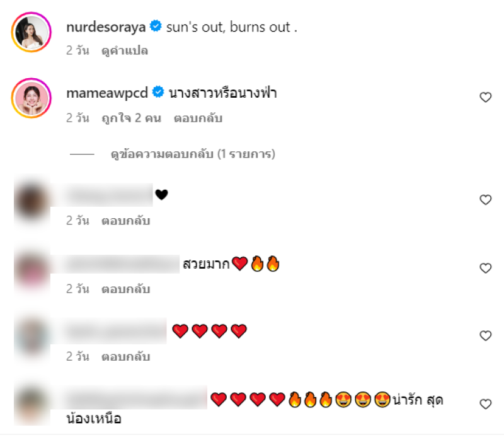
Task: Click the verified badge beside mameawpcd
Action: click(158, 91)
